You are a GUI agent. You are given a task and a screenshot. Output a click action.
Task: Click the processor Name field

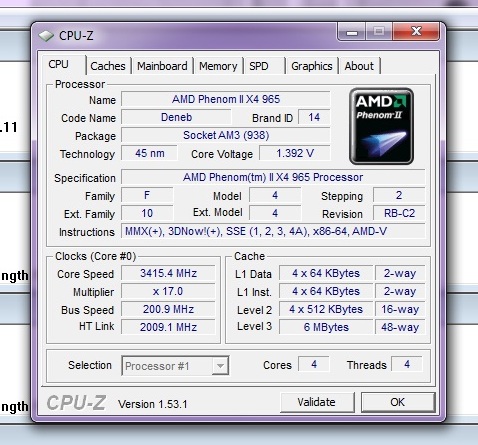click(226, 99)
